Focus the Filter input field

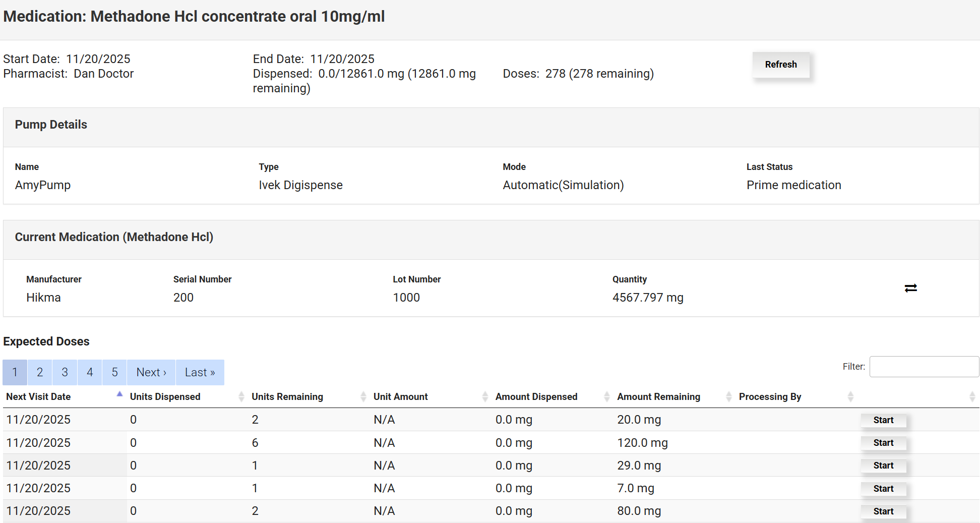coord(924,367)
